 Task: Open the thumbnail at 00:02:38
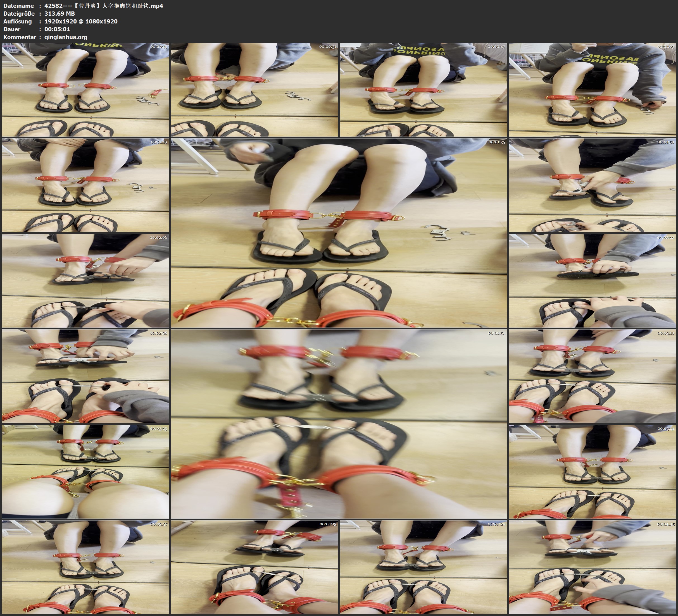[85, 376]
